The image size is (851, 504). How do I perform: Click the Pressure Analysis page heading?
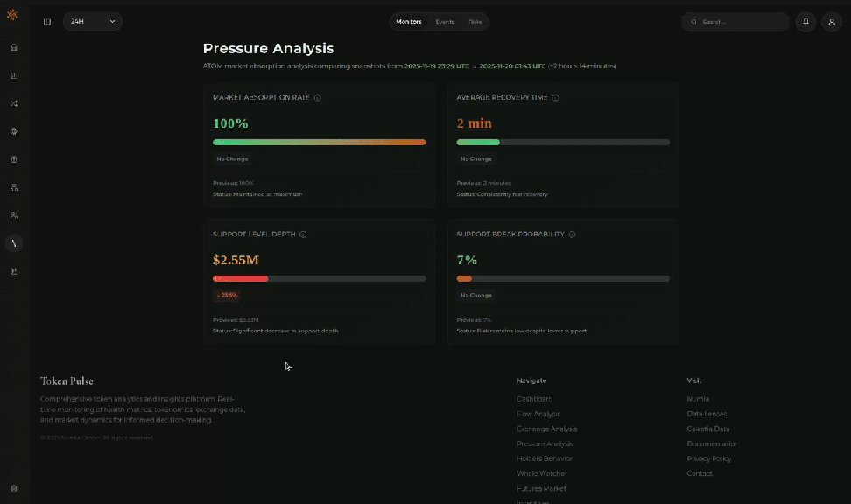268,48
